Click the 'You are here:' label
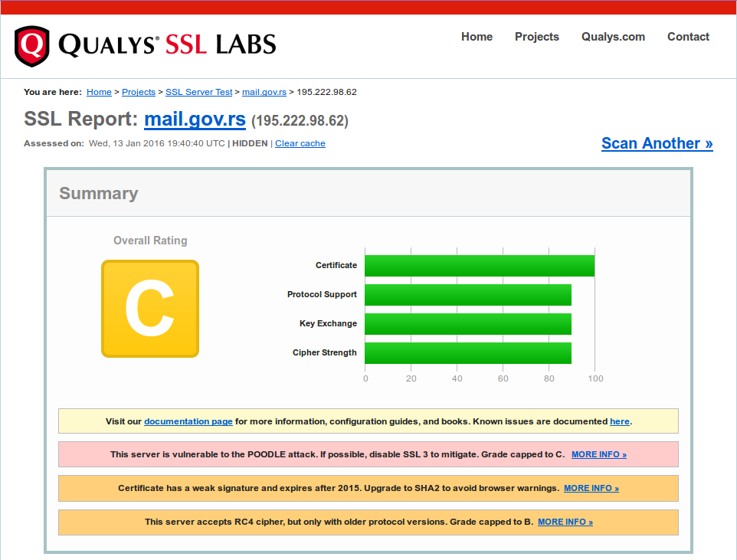 point(53,92)
